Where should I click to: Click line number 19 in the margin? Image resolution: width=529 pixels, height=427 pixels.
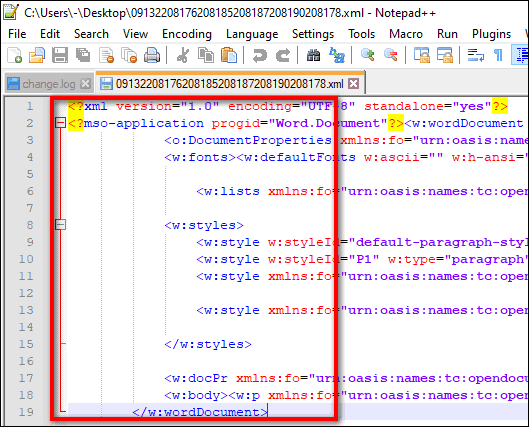coord(26,412)
